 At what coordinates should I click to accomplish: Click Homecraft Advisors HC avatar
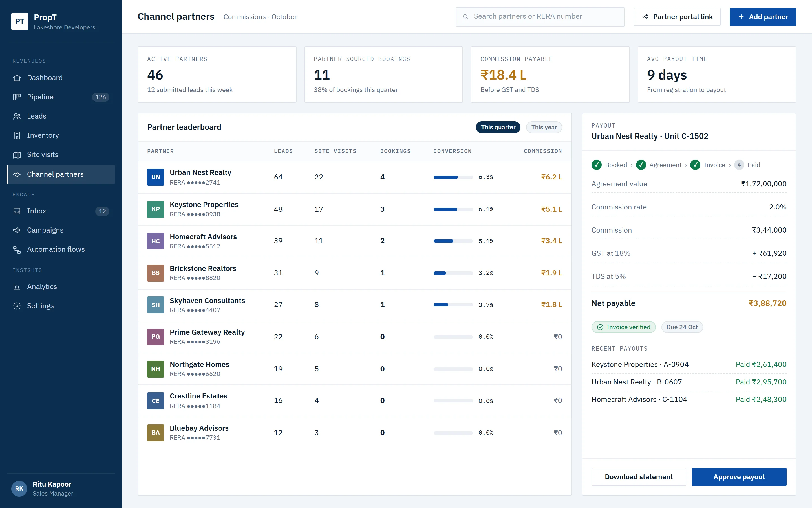click(x=155, y=241)
